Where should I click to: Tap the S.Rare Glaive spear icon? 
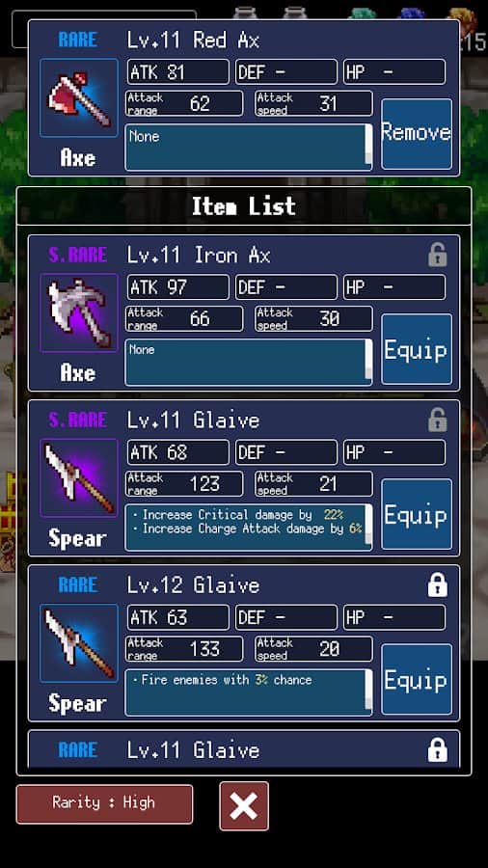coord(78,477)
